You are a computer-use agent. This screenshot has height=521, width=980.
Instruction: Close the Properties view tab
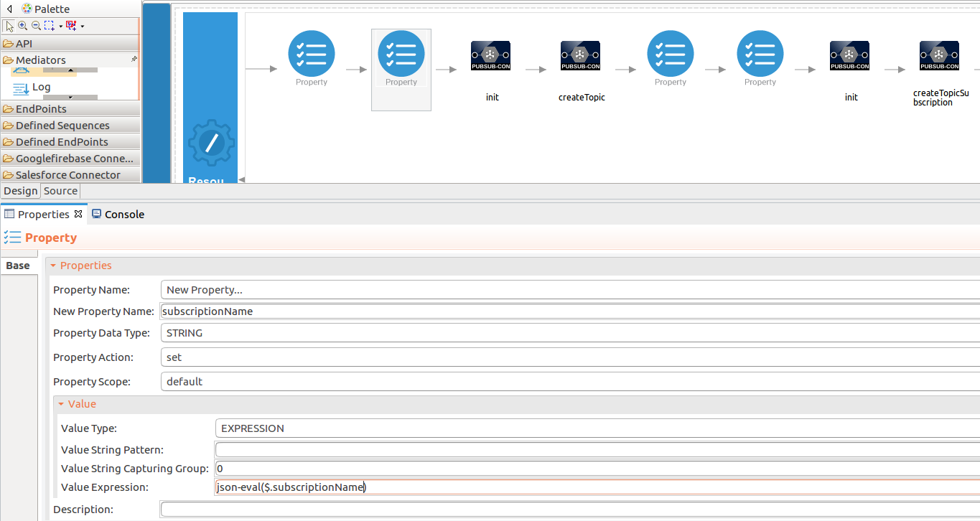point(79,214)
